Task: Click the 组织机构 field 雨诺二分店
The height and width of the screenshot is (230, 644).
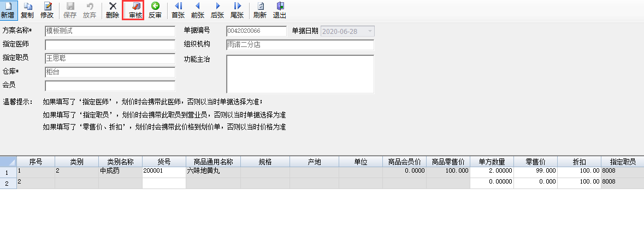Action: pyautogui.click(x=300, y=45)
